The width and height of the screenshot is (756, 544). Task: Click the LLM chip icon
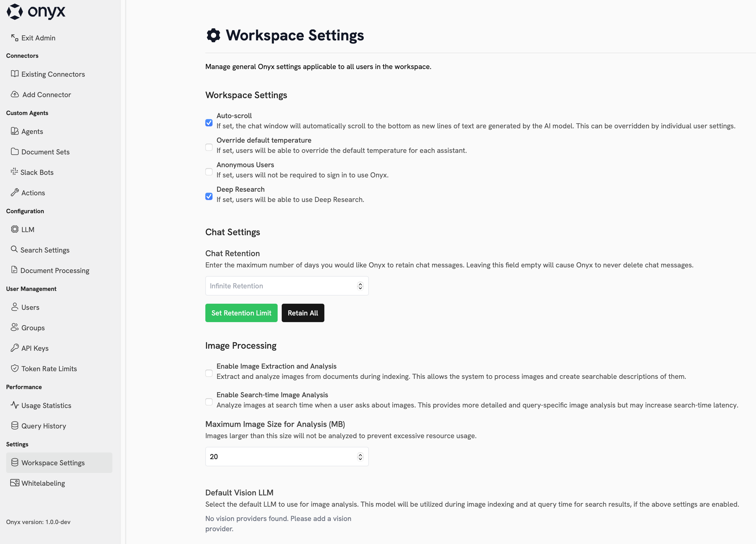[15, 229]
